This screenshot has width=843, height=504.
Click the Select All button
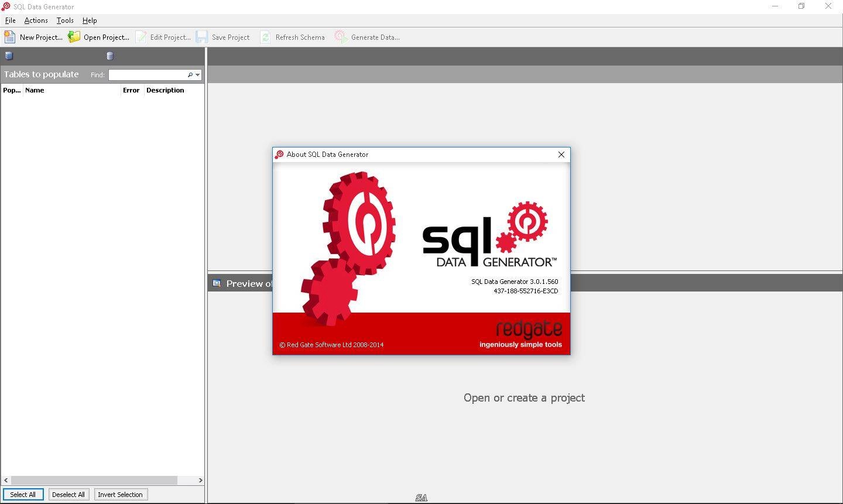(x=23, y=495)
